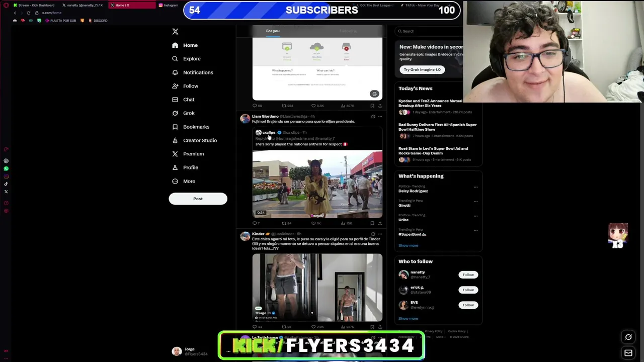Bookmark Kinder's post
The image size is (644, 362).
(372, 327)
